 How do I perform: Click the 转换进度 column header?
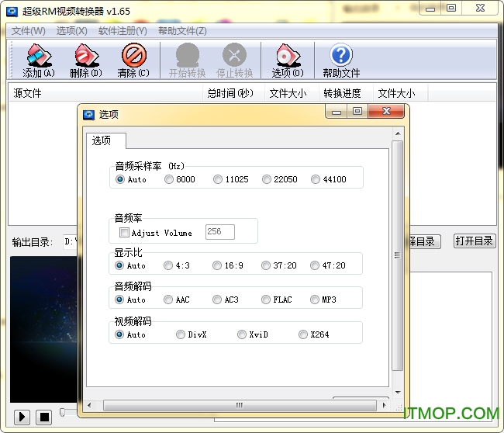[x=346, y=93]
